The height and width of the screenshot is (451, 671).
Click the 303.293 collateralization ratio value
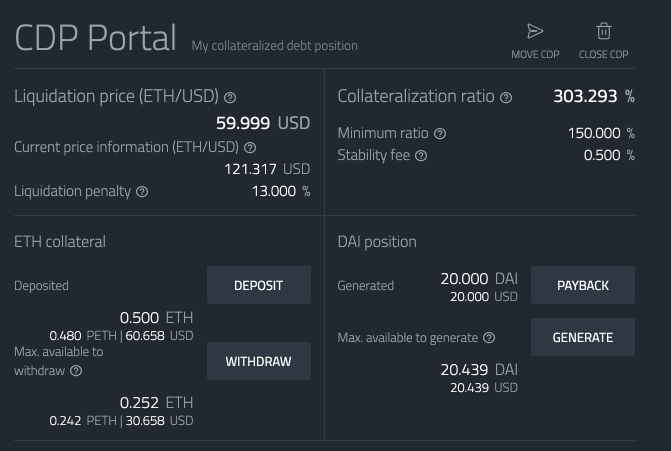pos(585,96)
